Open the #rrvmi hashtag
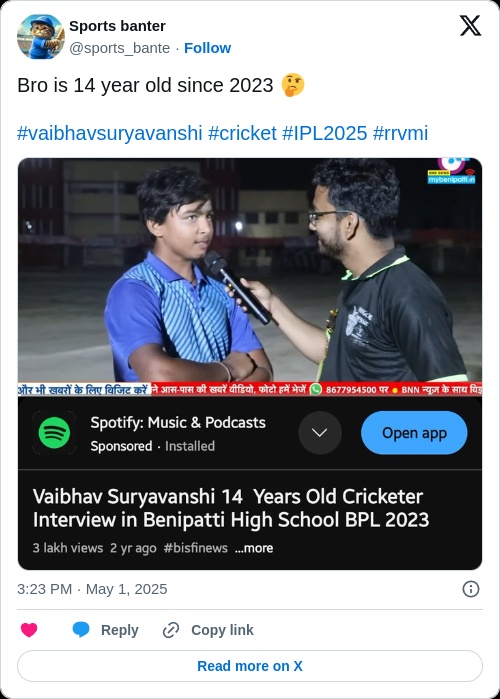This screenshot has width=500, height=699. point(400,133)
